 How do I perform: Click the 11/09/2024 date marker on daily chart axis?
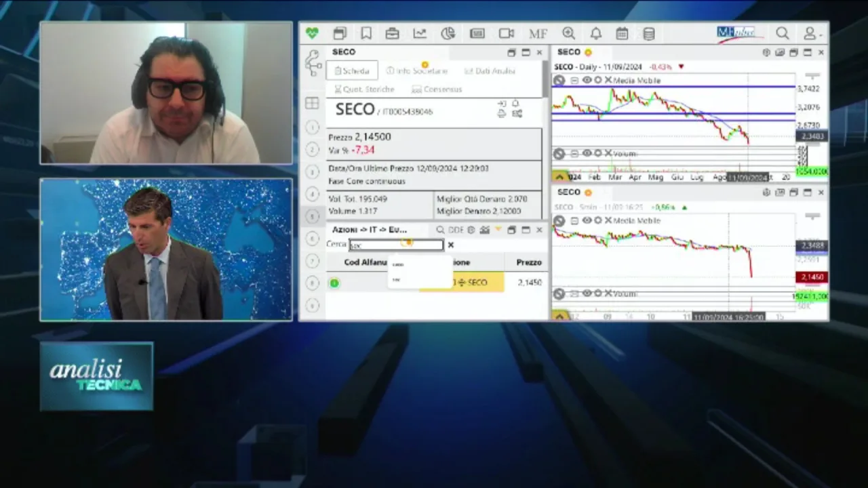point(748,178)
